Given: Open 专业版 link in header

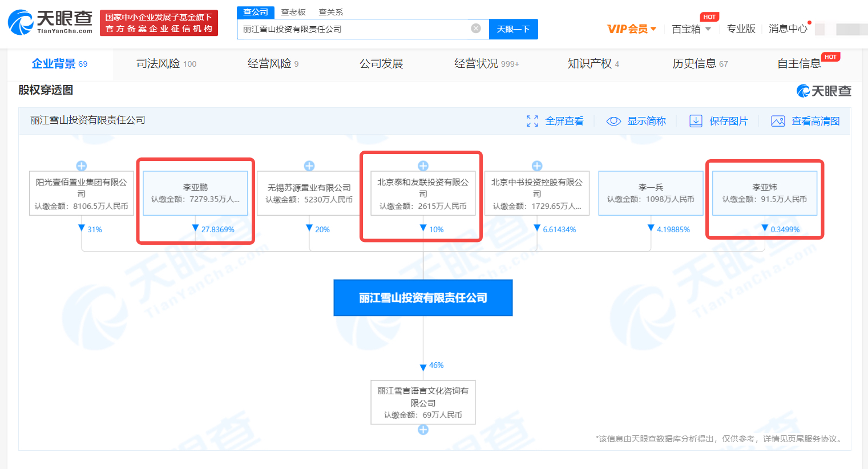Looking at the screenshot, I should (741, 29).
